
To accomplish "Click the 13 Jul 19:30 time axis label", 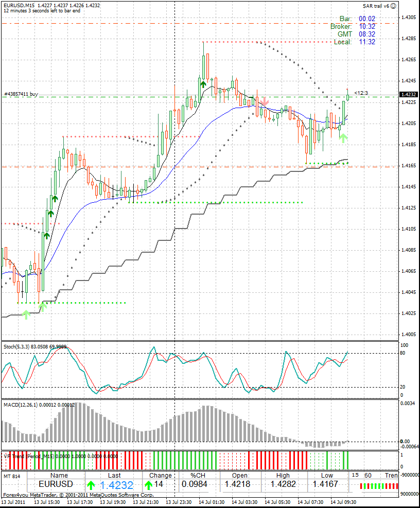I will (113, 502).
